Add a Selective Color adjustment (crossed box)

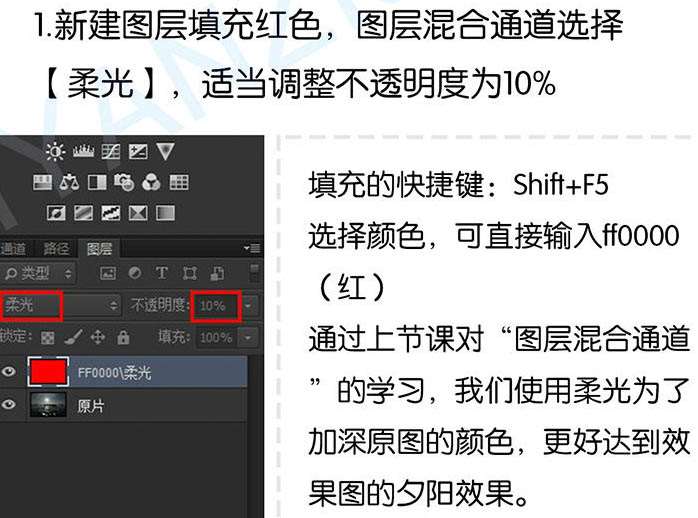coord(138,213)
